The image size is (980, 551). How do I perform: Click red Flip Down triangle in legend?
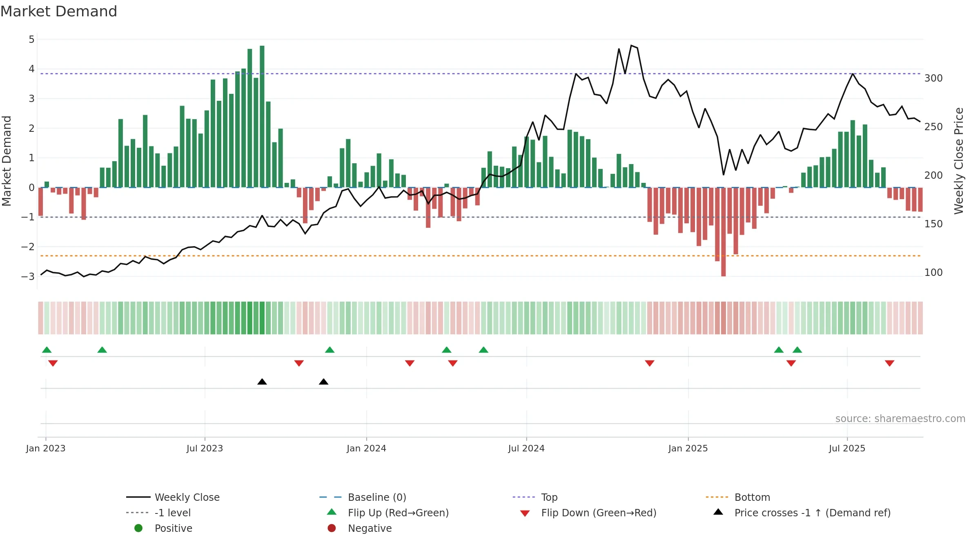(525, 513)
